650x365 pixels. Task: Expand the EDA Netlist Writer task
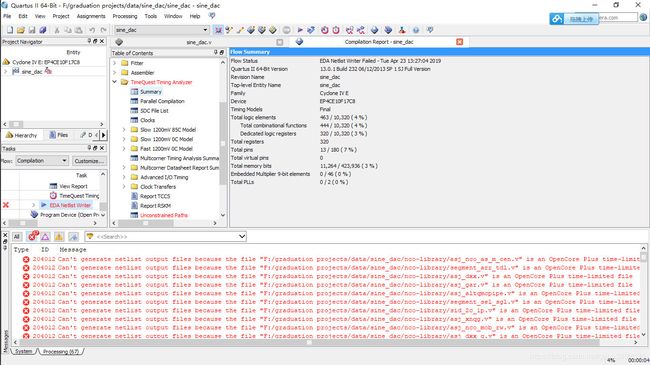(34, 205)
